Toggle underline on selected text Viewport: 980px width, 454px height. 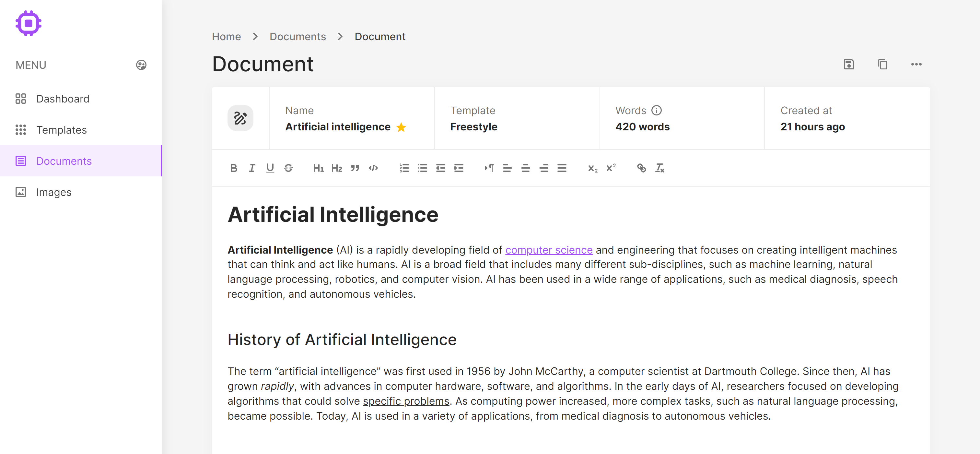coord(270,168)
